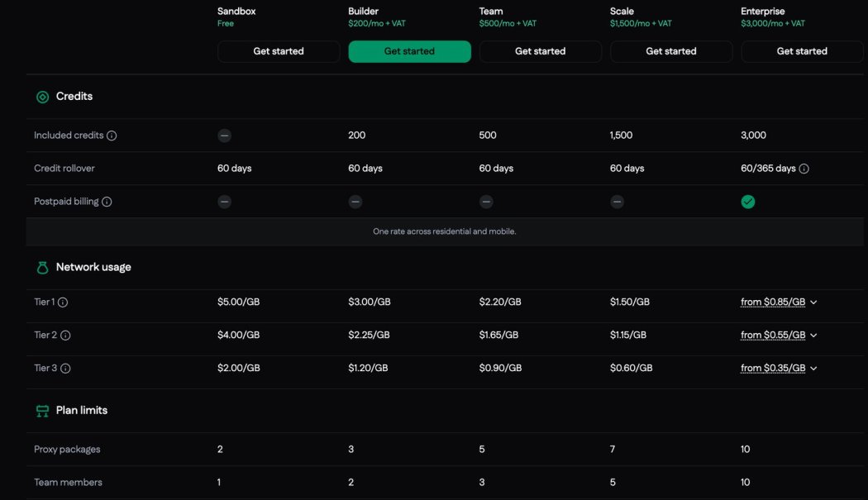Click the info icon beside Tier 1
The width and height of the screenshot is (868, 500).
[63, 302]
